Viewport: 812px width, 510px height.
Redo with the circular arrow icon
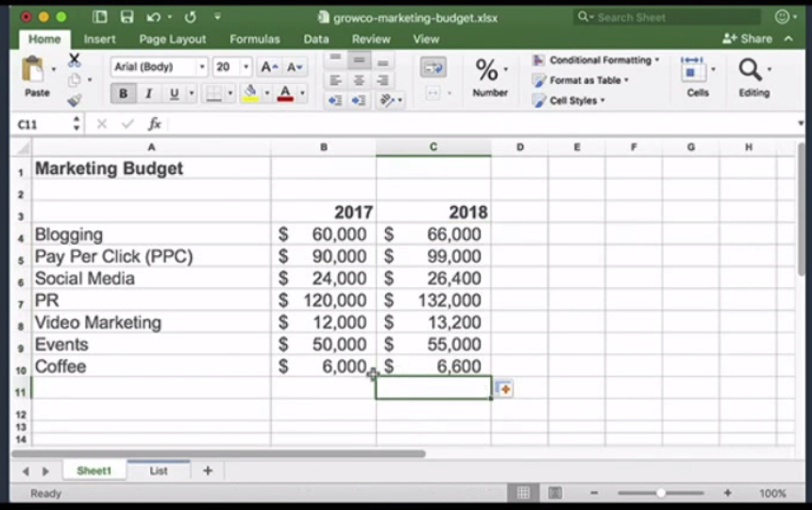click(190, 17)
